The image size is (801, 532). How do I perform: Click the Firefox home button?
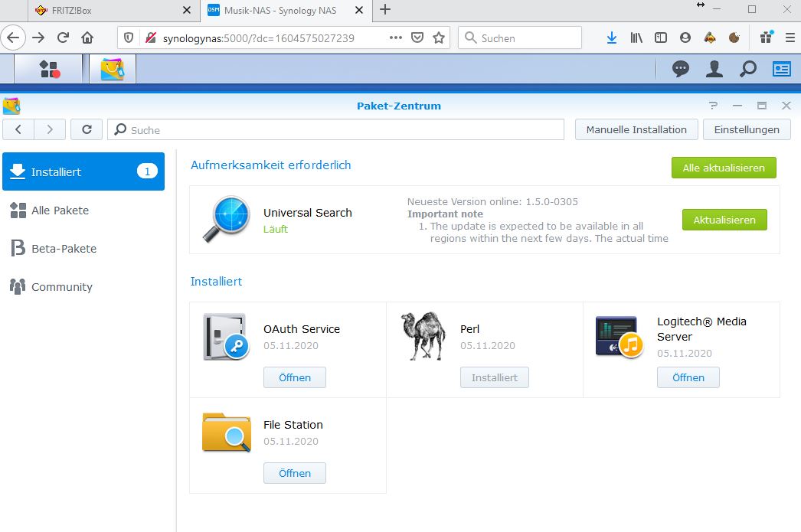(x=87, y=38)
